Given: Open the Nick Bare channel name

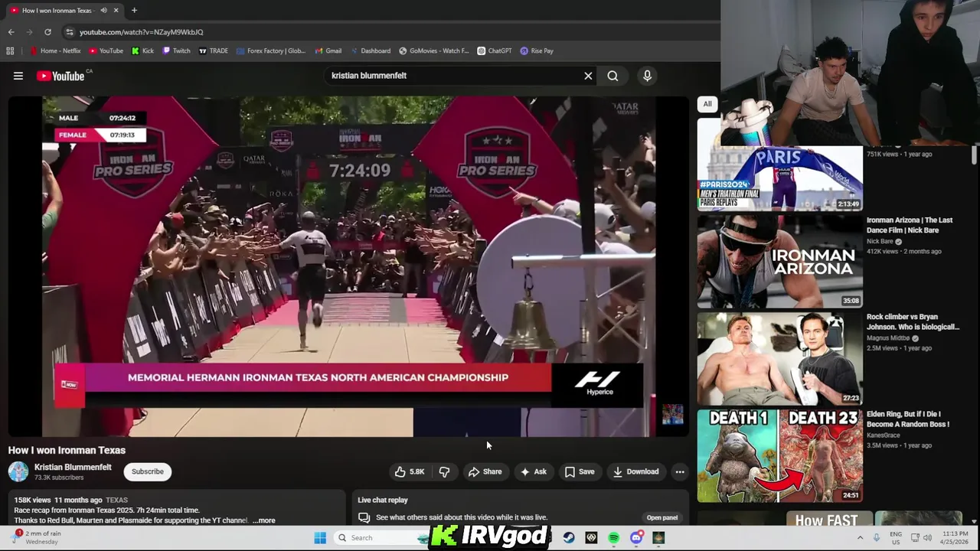Looking at the screenshot, I should point(880,241).
